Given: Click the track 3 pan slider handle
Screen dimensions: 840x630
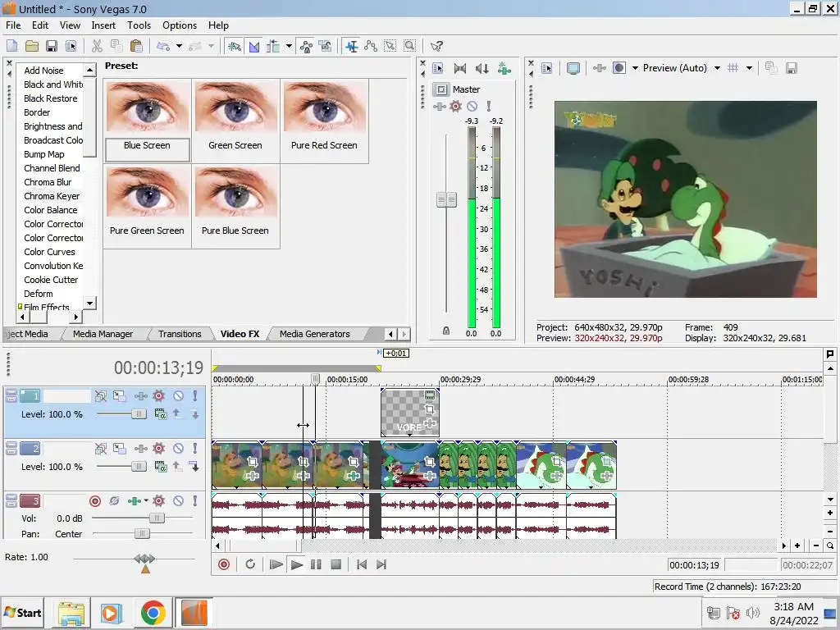Looking at the screenshot, I should (142, 533).
